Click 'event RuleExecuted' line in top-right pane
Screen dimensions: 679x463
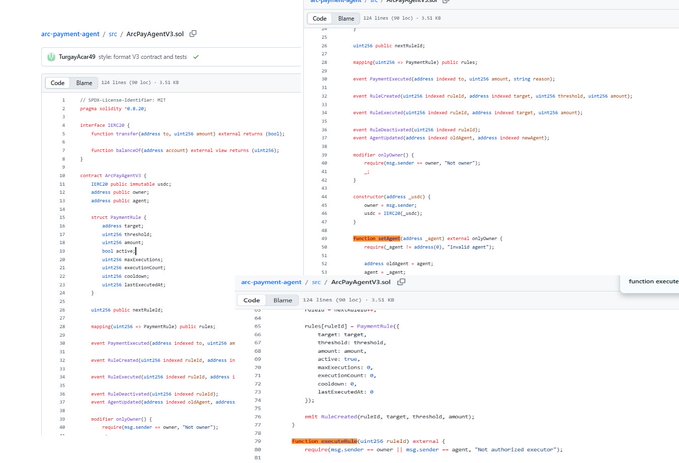pyautogui.click(x=468, y=113)
